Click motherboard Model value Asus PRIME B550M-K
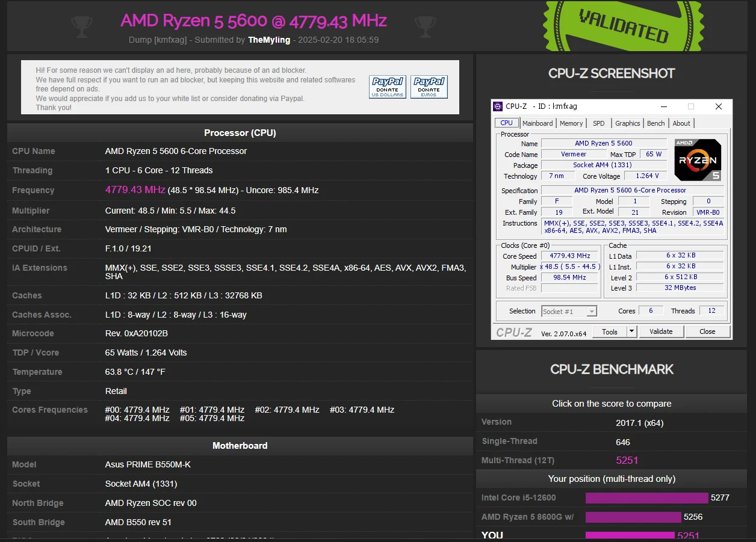The image size is (756, 542). point(148,464)
